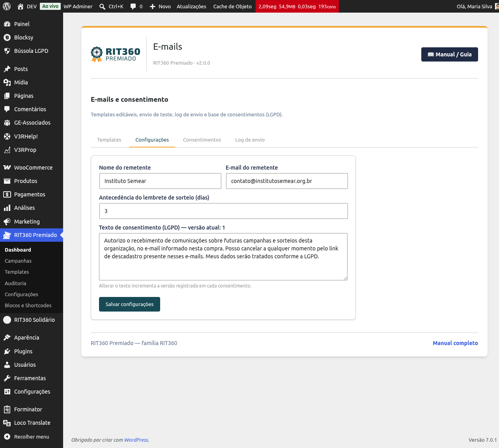
Task: Click the Usuários person icon
Action: pos(7,365)
